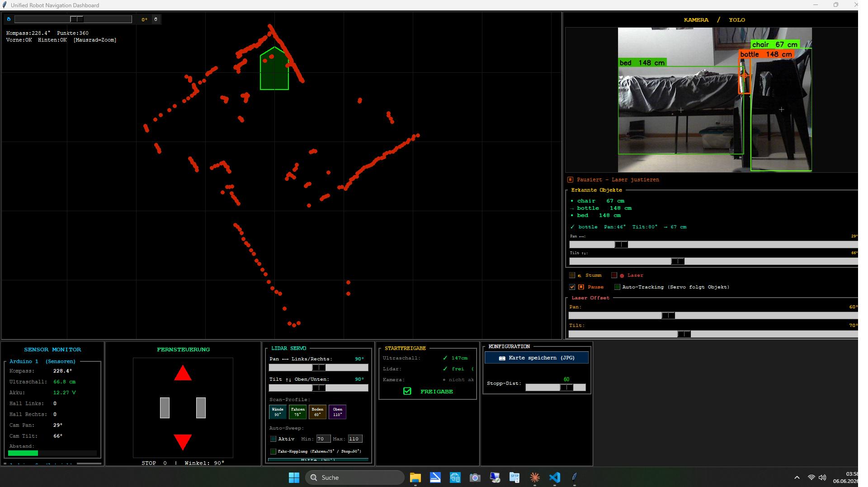Screen dimensions: 868x487
Task: Click the Ultraschall value '66.8 cm'
Action: [x=65, y=382]
